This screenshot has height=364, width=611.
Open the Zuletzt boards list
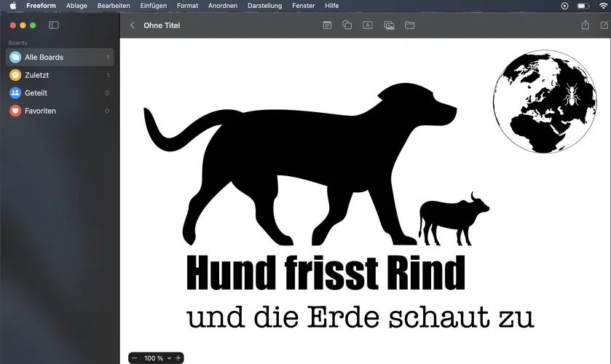60,75
